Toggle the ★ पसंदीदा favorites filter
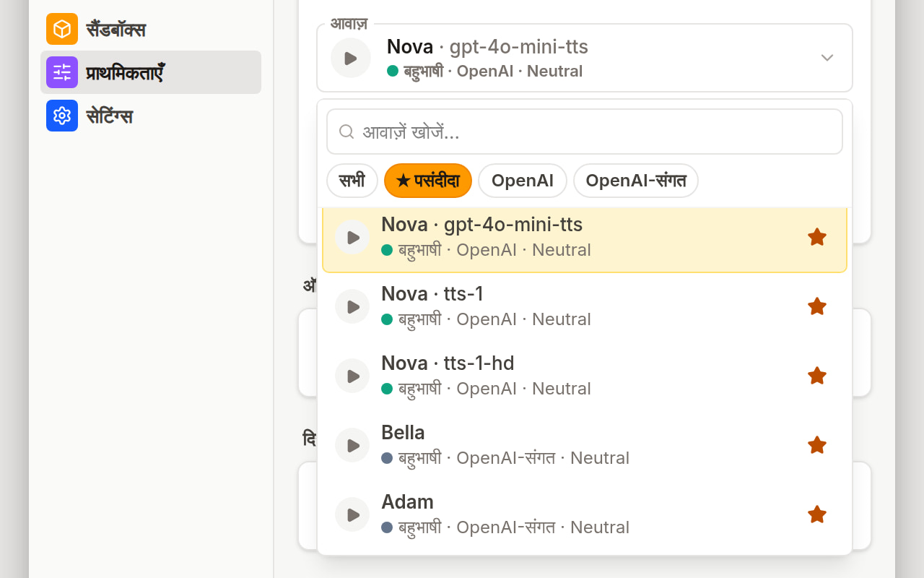The height and width of the screenshot is (578, 924). point(428,181)
